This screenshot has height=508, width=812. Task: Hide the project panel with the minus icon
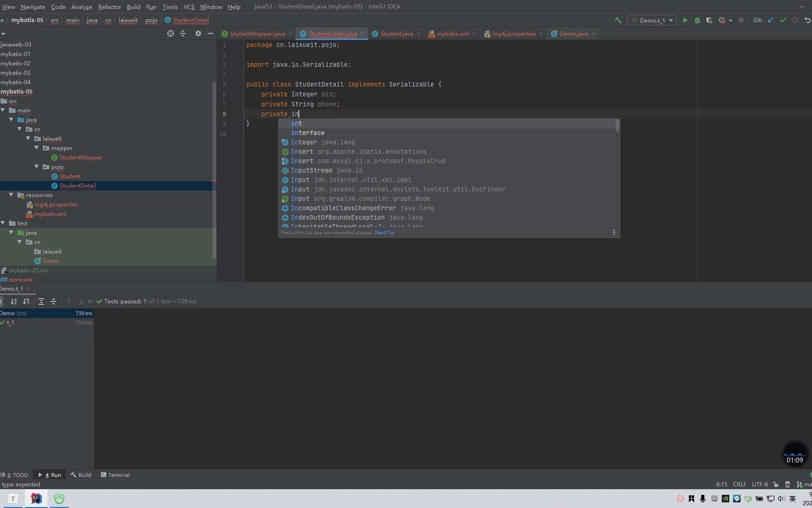tap(211, 33)
